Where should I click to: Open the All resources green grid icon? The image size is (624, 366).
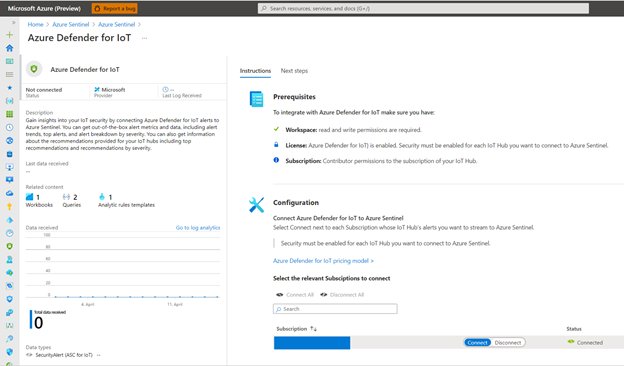coord(10,114)
